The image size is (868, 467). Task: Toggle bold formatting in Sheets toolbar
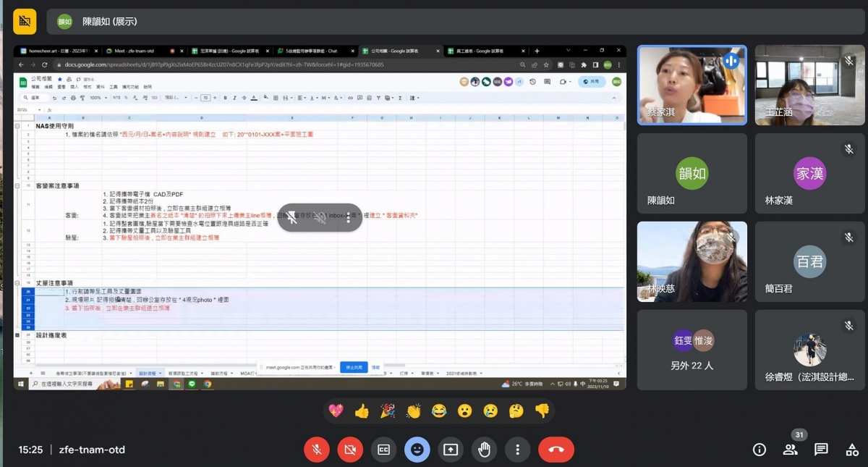[x=225, y=98]
